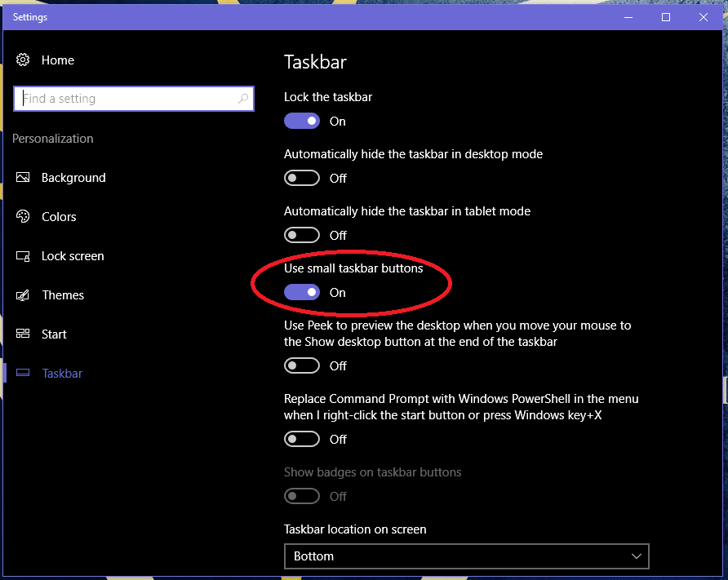Click the Start tiles icon
Image resolution: width=728 pixels, height=580 pixels.
pos(24,334)
